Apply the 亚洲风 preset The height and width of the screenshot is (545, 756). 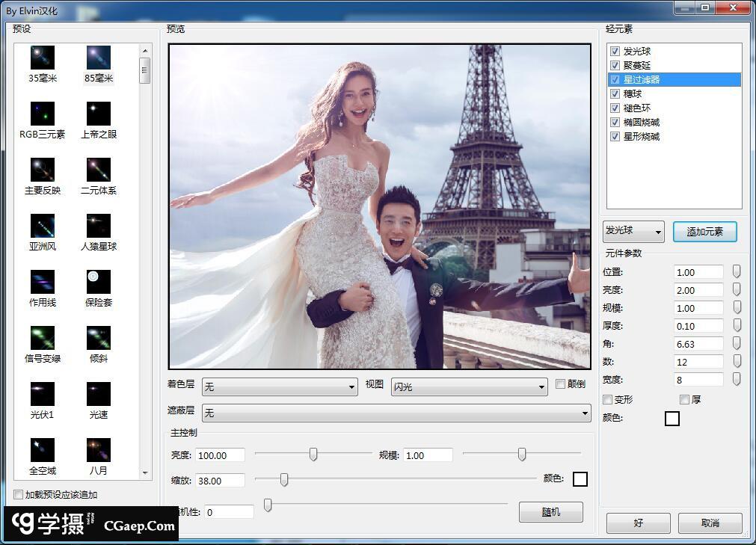(x=43, y=226)
